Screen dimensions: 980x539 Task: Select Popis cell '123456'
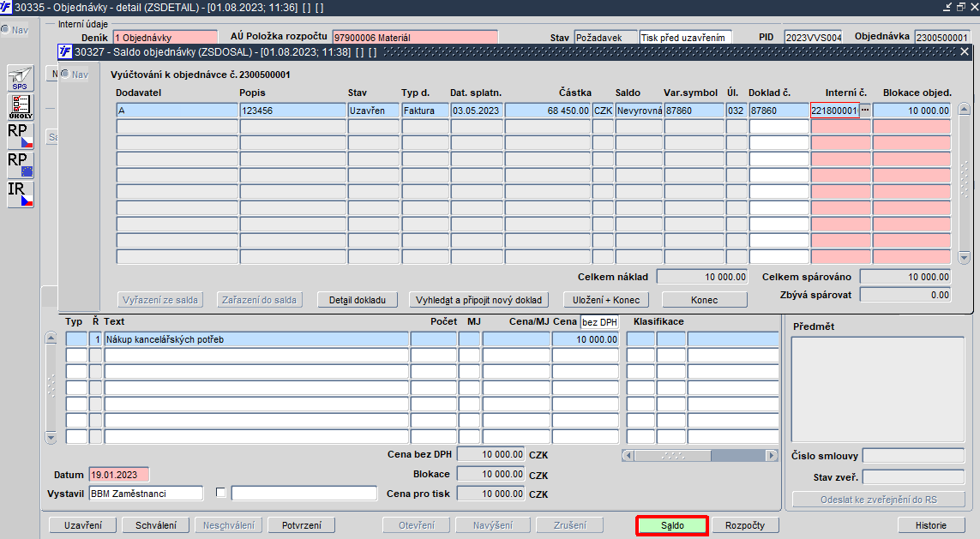click(x=292, y=111)
